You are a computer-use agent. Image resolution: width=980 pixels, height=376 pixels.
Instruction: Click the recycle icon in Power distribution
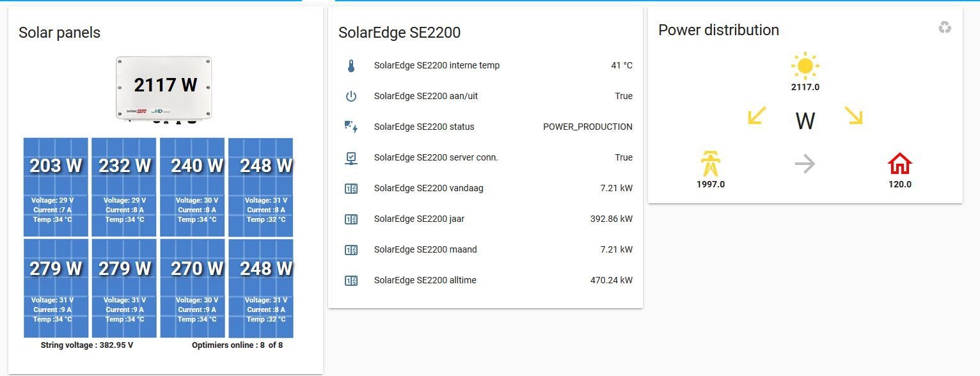click(x=945, y=27)
